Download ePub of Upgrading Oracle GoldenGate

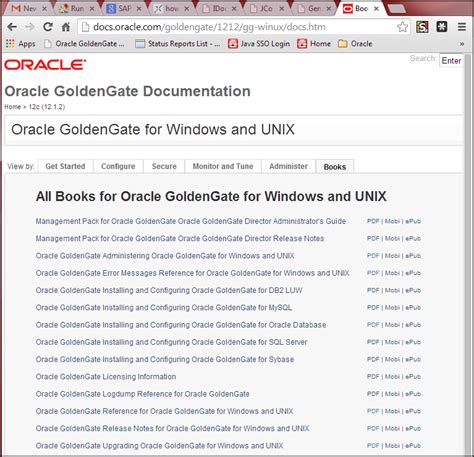click(413, 446)
